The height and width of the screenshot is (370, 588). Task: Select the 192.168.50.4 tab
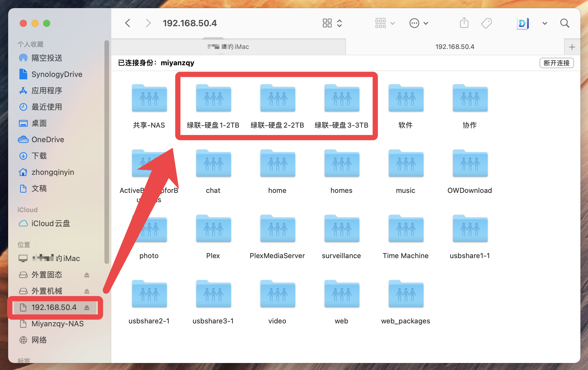(454, 47)
